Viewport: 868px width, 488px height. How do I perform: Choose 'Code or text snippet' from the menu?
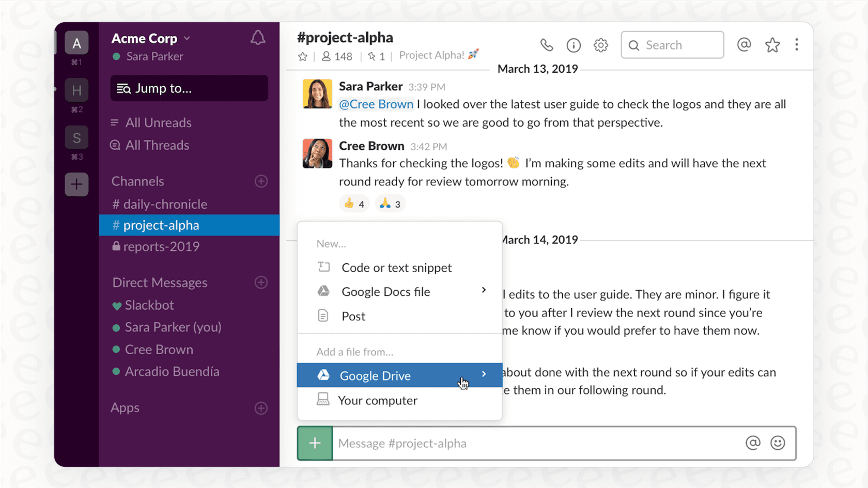396,267
